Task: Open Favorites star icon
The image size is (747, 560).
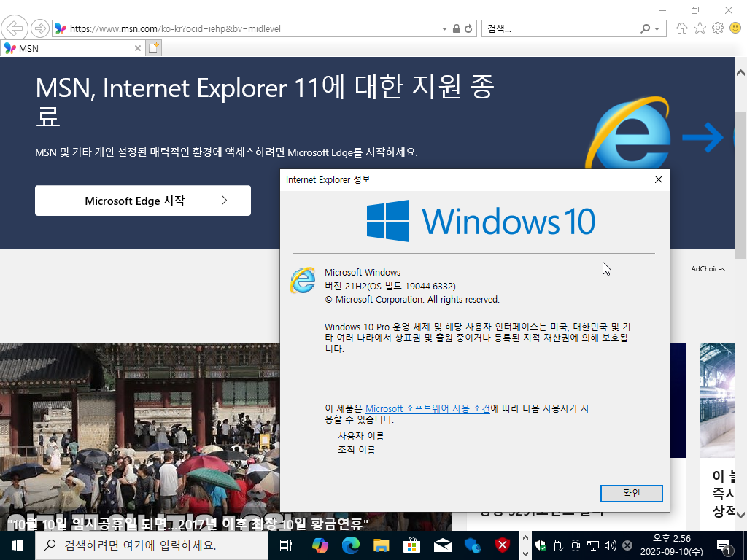Action: point(700,28)
